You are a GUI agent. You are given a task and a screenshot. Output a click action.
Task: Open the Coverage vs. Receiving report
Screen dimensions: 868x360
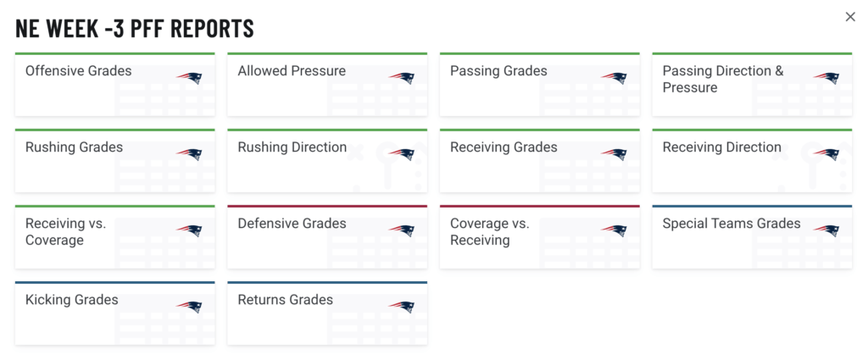click(490, 231)
